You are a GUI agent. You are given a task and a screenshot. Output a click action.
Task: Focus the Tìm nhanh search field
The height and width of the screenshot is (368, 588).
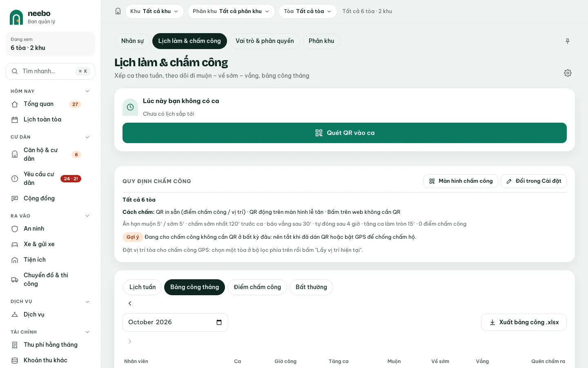click(50, 71)
